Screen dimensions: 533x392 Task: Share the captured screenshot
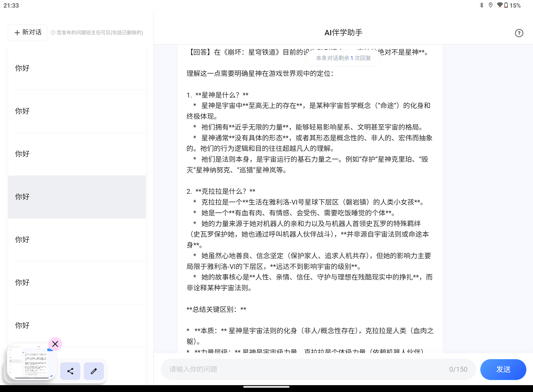coord(70,371)
